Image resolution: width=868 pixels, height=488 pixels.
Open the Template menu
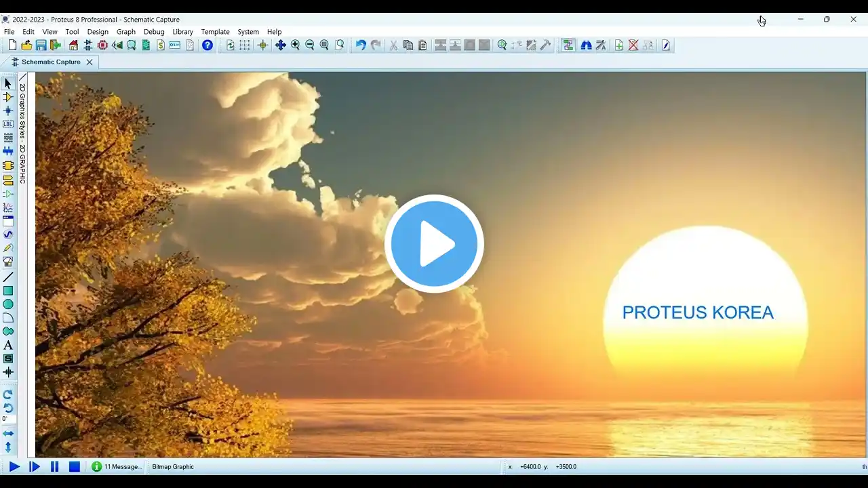[216, 32]
